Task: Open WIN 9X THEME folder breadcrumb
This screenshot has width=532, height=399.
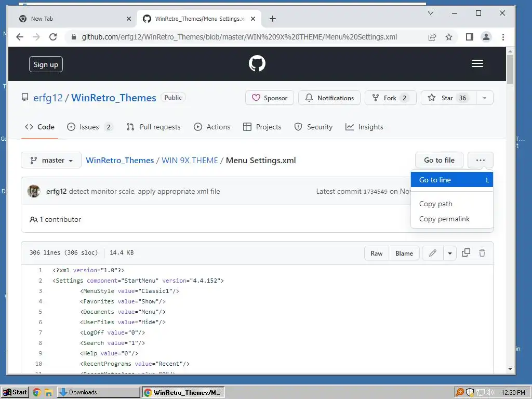Action: coord(190,160)
